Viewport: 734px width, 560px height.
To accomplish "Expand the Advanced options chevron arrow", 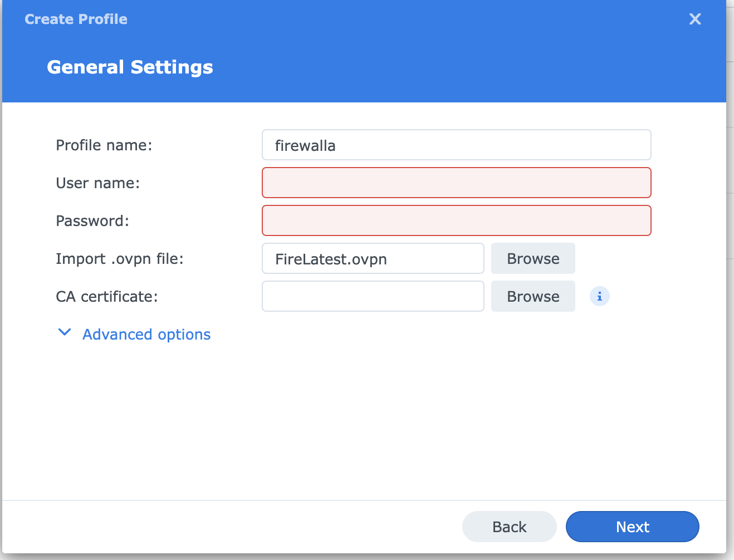I will (x=65, y=333).
